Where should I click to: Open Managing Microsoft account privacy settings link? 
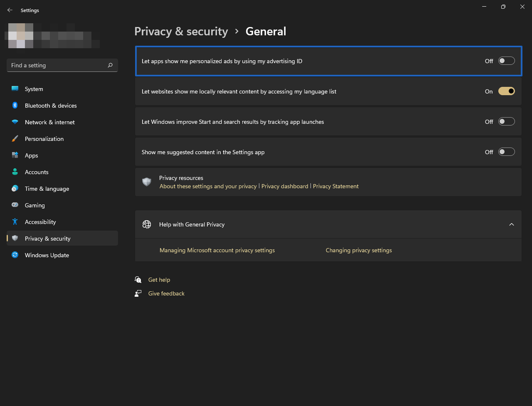tap(217, 250)
